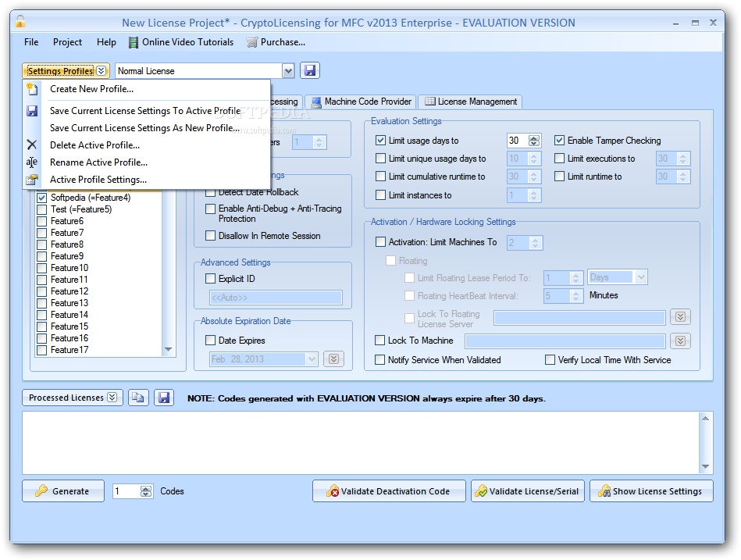The image size is (741, 560).
Task: Enable the Date Expires checkbox
Action: pyautogui.click(x=210, y=341)
